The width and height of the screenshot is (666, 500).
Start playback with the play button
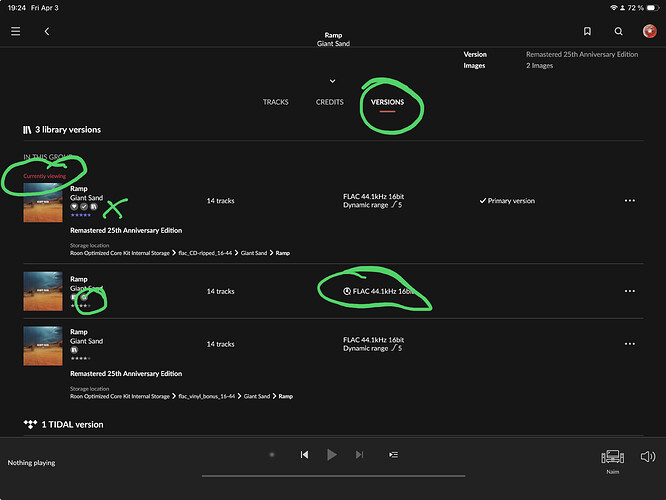tap(332, 455)
